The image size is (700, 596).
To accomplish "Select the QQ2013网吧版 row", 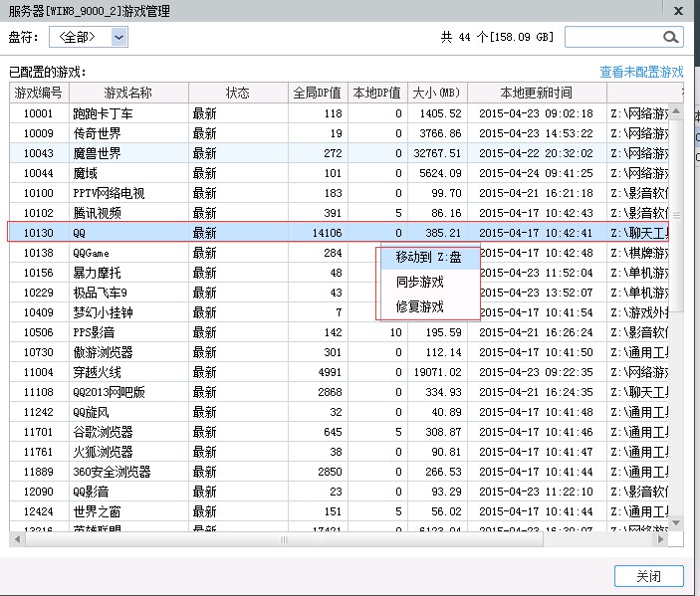I will tap(339, 392).
